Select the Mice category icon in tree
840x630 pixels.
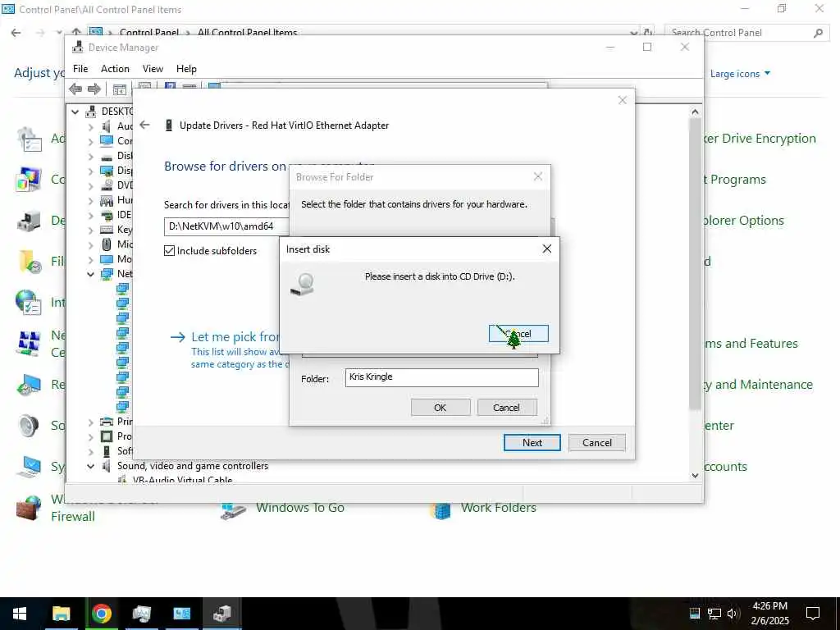(x=107, y=244)
